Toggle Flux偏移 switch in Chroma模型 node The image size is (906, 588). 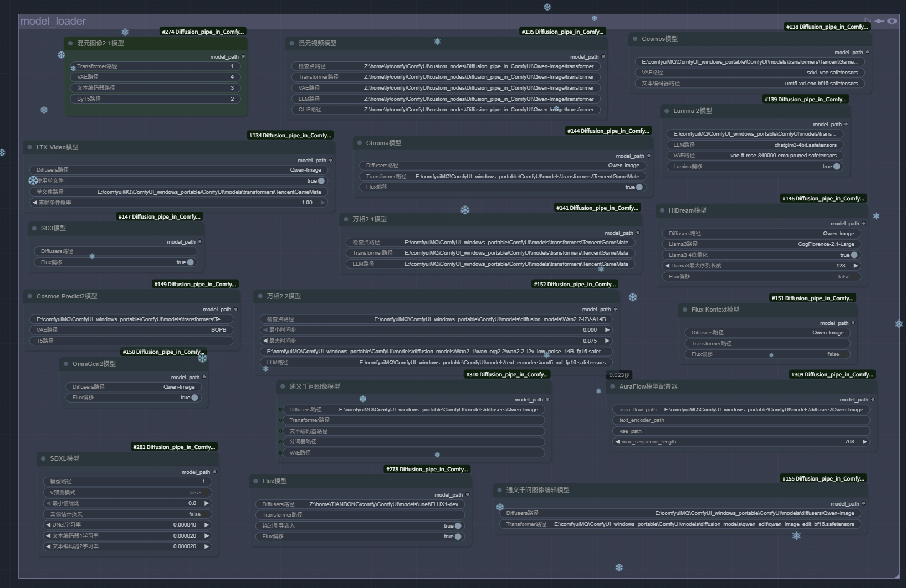639,187
